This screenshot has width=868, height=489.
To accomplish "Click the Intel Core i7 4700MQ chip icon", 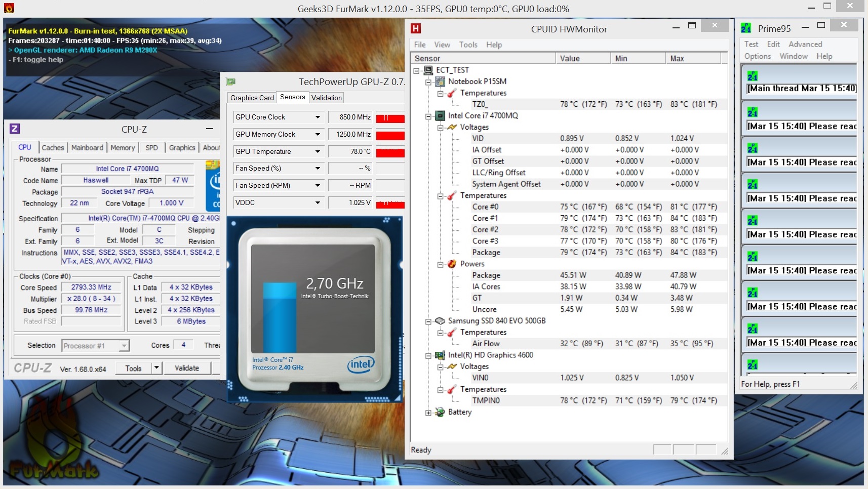I will (x=440, y=116).
